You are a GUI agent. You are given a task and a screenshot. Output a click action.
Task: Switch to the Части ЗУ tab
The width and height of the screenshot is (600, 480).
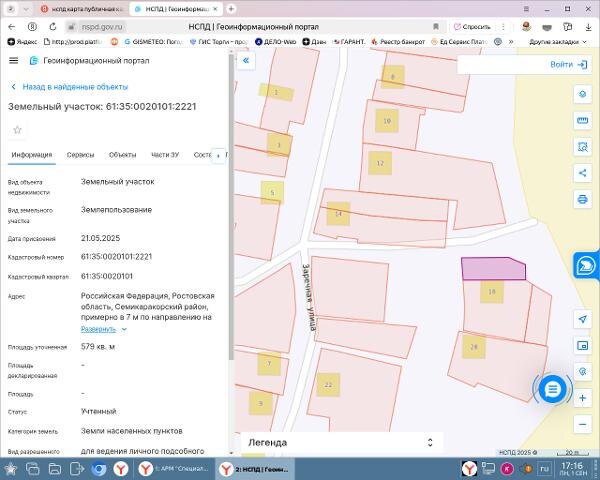tap(165, 155)
